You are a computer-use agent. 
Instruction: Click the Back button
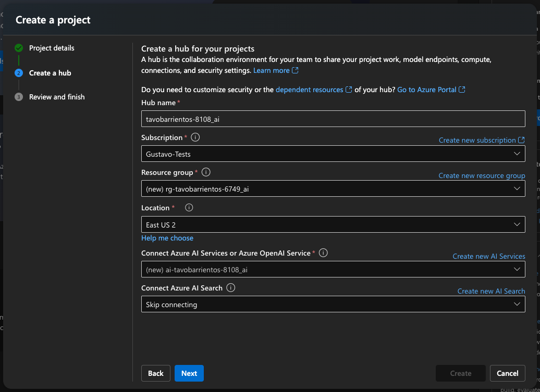(156, 373)
